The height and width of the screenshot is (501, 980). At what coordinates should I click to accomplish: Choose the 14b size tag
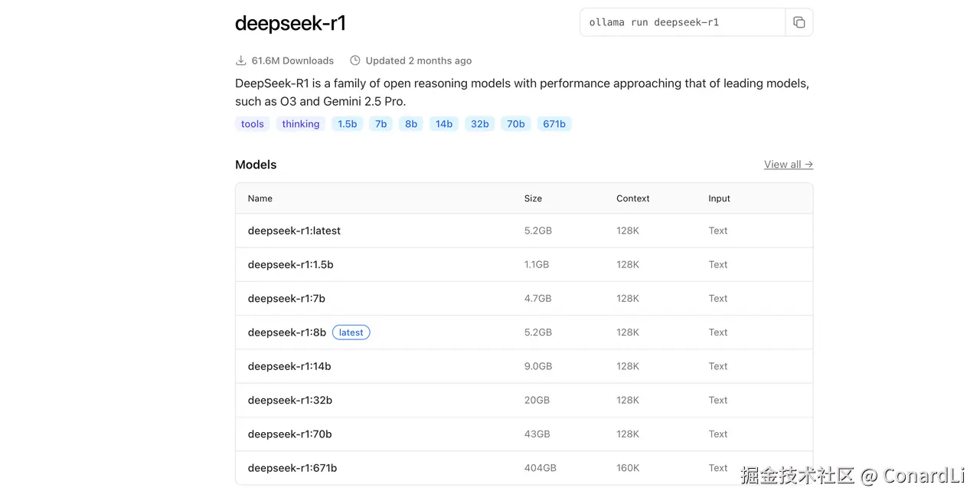click(x=444, y=124)
